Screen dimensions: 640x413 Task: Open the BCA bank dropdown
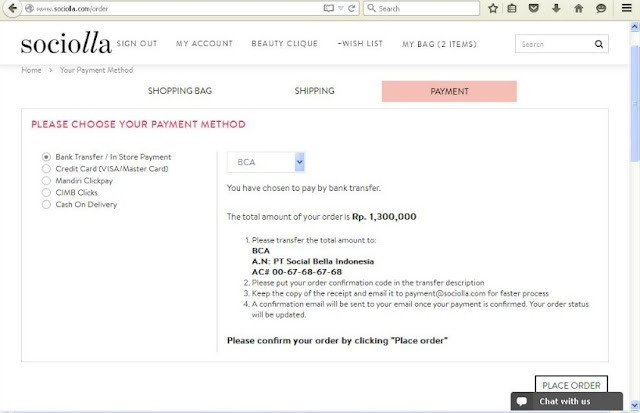pos(266,162)
